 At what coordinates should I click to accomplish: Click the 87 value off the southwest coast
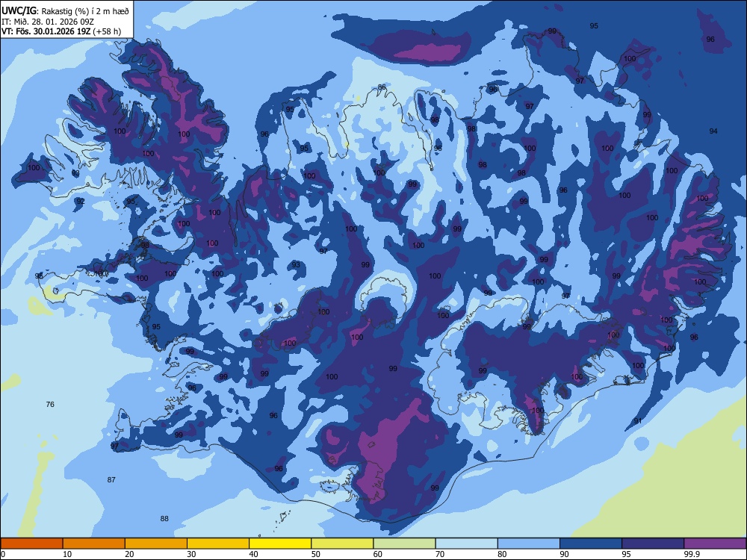tap(111, 479)
